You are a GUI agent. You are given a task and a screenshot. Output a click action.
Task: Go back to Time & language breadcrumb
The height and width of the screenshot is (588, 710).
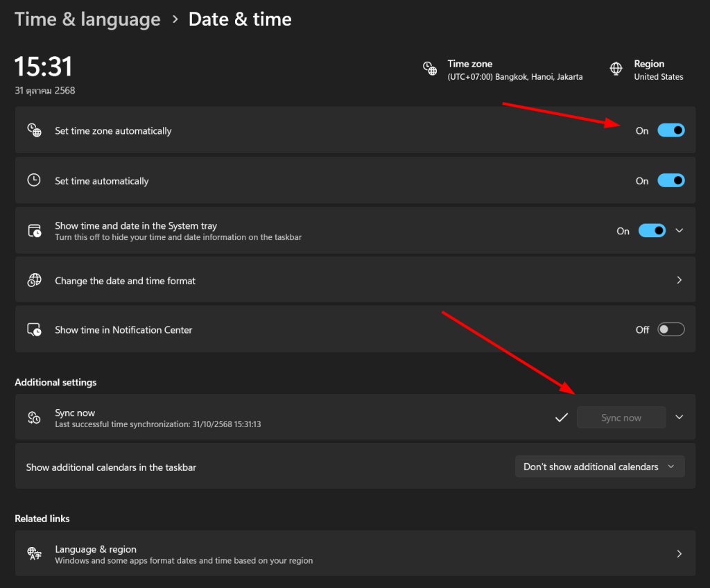point(87,19)
